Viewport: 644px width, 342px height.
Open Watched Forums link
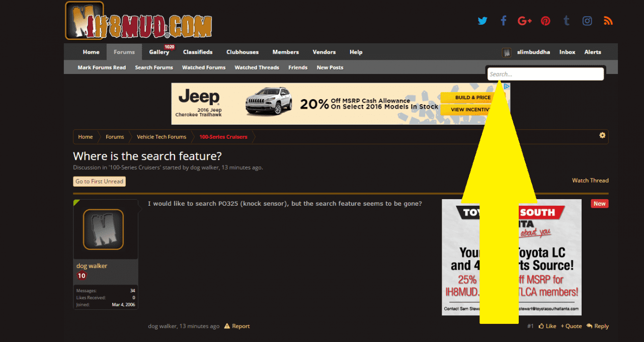204,67
